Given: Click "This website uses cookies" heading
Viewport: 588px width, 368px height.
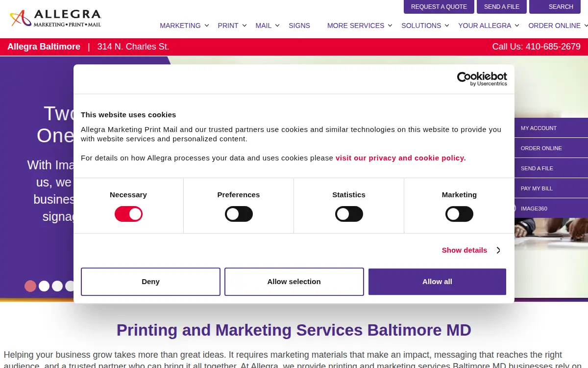Looking at the screenshot, I should point(128,115).
